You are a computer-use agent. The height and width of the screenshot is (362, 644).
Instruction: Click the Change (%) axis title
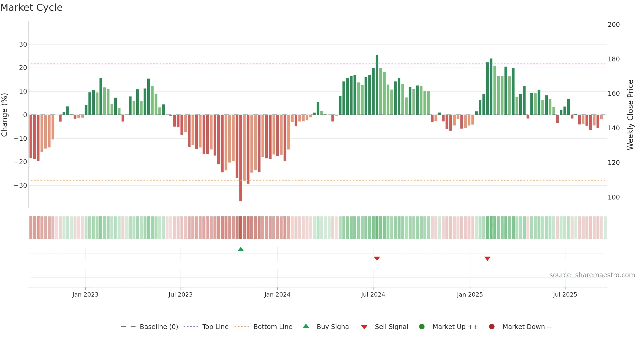pos(4,115)
